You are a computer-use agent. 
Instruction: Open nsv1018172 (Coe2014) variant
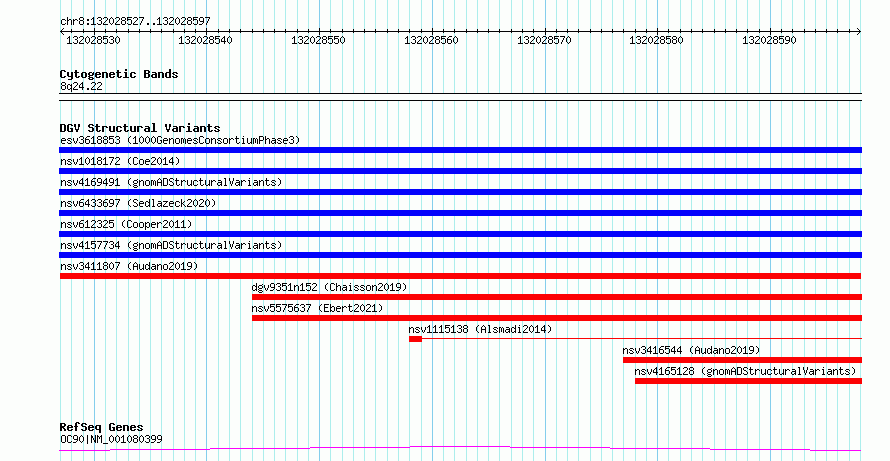[120, 161]
